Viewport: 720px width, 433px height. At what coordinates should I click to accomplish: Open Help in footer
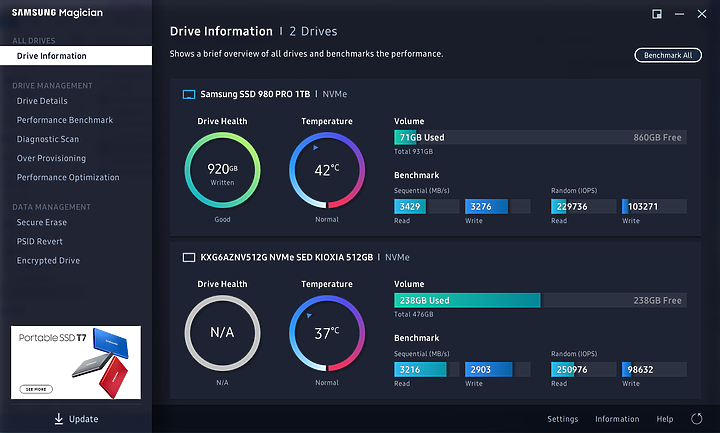click(x=664, y=419)
